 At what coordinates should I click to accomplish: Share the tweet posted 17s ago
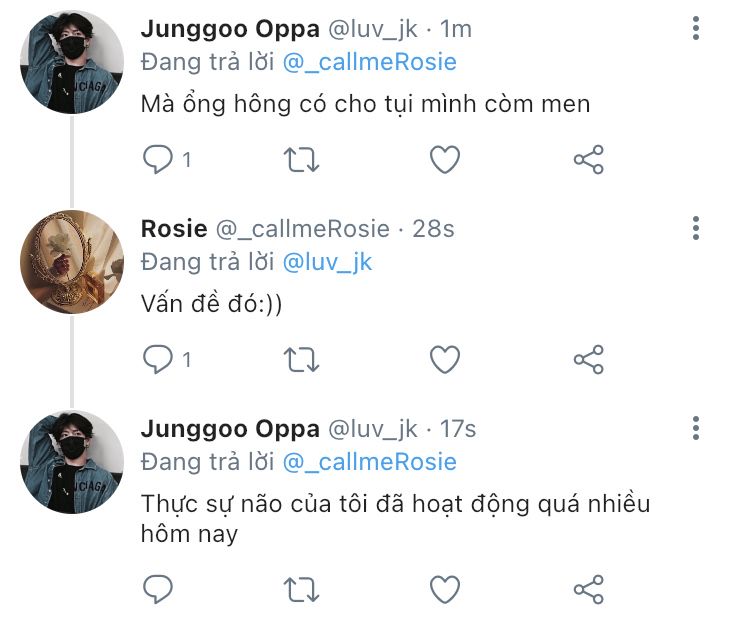[589, 589]
